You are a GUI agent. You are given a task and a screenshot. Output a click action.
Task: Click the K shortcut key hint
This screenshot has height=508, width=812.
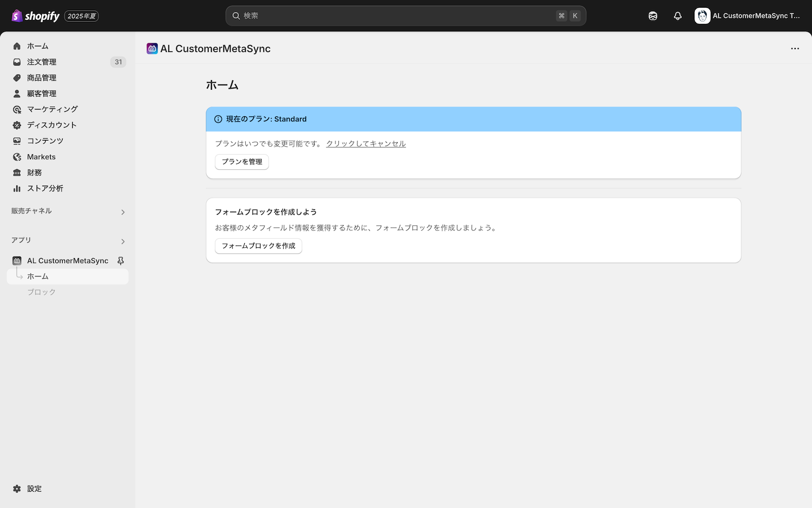click(x=575, y=16)
